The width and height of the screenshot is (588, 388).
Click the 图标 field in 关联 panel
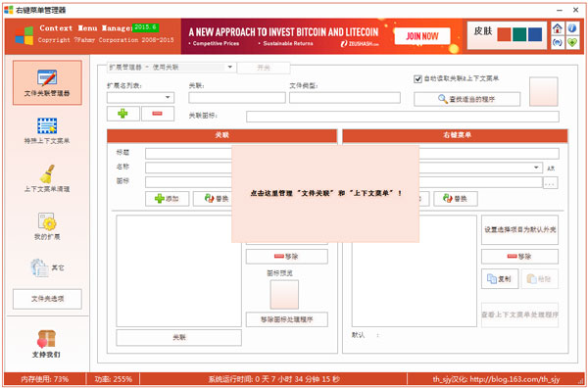point(188,182)
